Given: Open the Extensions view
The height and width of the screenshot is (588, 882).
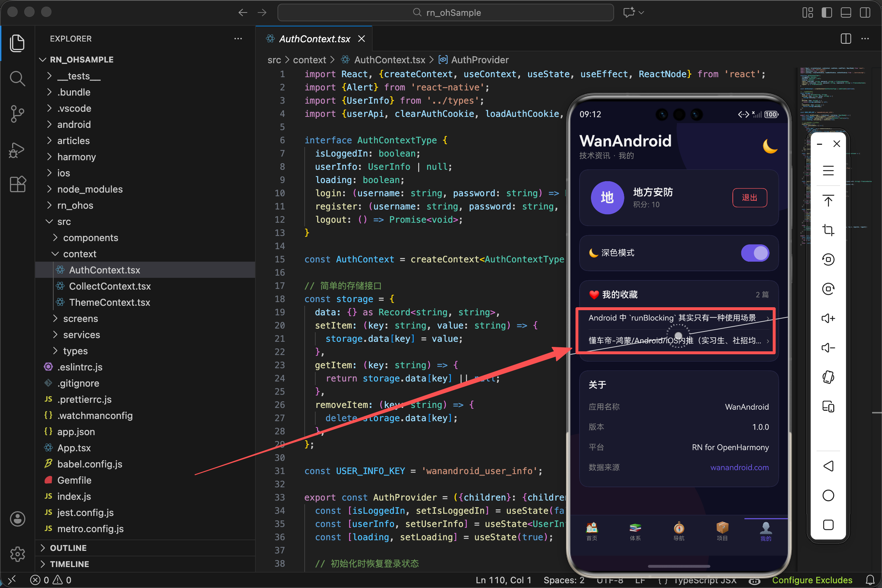Looking at the screenshot, I should coord(17,184).
